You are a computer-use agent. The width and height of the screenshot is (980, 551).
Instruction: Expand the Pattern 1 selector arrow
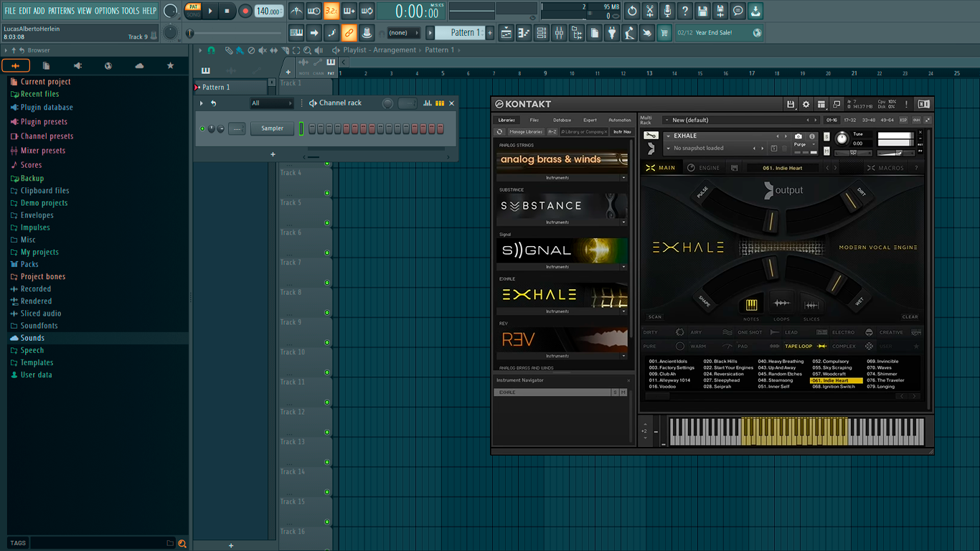click(x=430, y=33)
